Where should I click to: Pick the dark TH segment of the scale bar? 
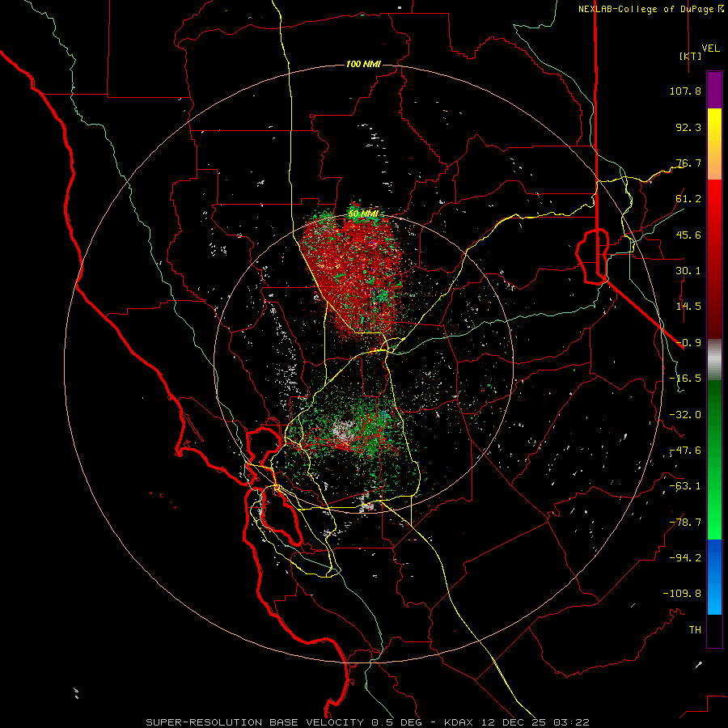[714, 631]
